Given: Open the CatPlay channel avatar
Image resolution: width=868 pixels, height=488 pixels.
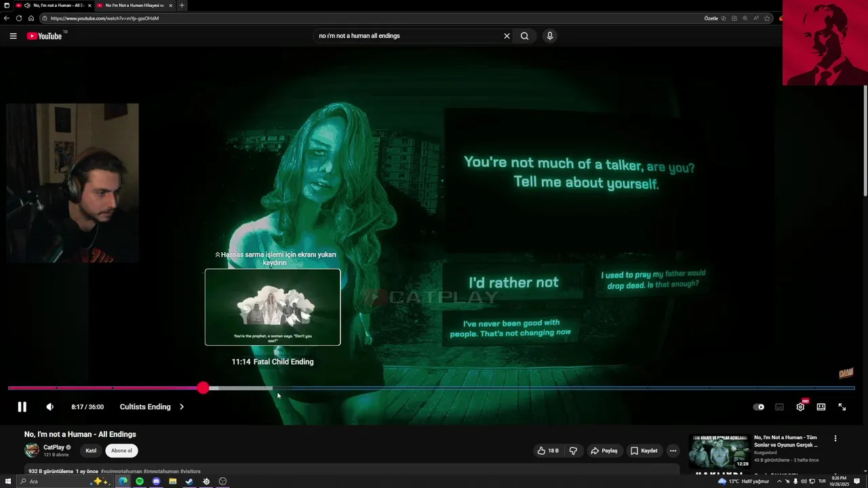Looking at the screenshot, I should point(32,450).
